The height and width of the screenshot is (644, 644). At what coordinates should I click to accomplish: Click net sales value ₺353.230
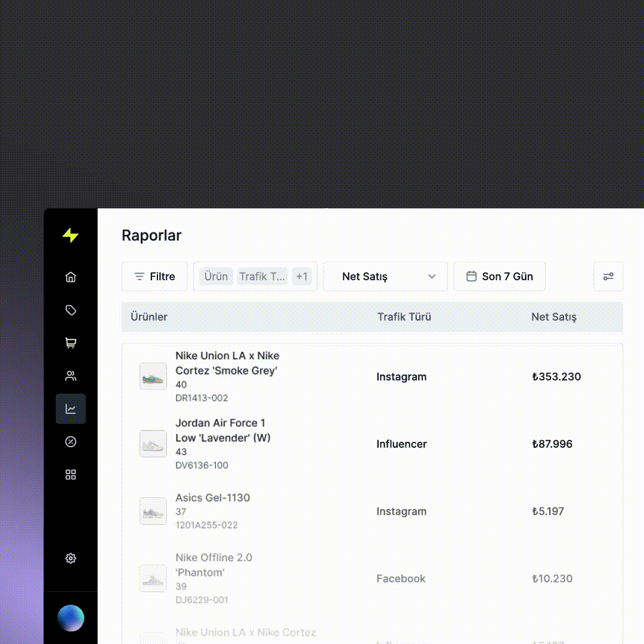coord(556,377)
